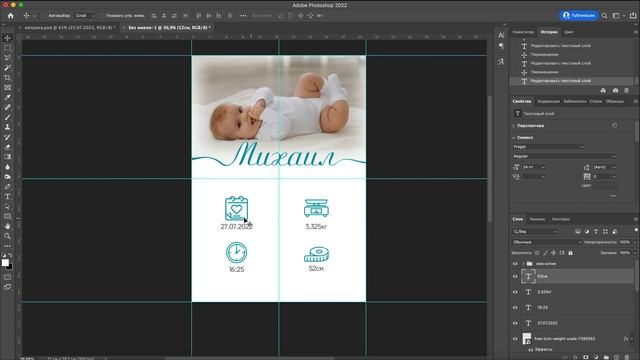Image resolution: width=640 pixels, height=360 pixels.
Task: Open the Коррекция tab
Action: point(548,101)
